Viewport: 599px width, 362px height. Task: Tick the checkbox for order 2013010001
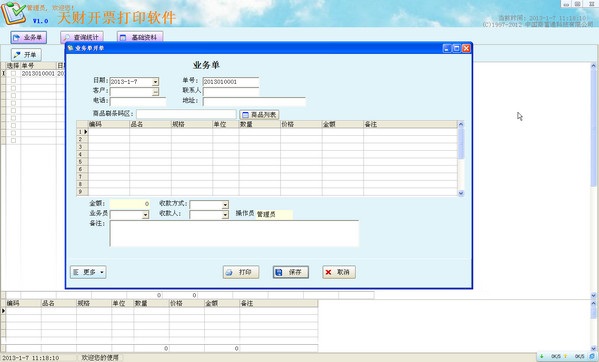13,73
